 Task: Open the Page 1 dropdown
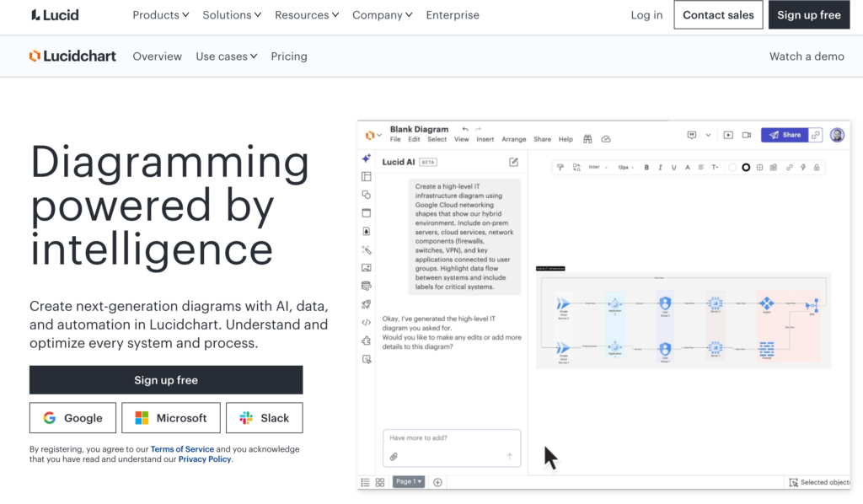tap(409, 482)
